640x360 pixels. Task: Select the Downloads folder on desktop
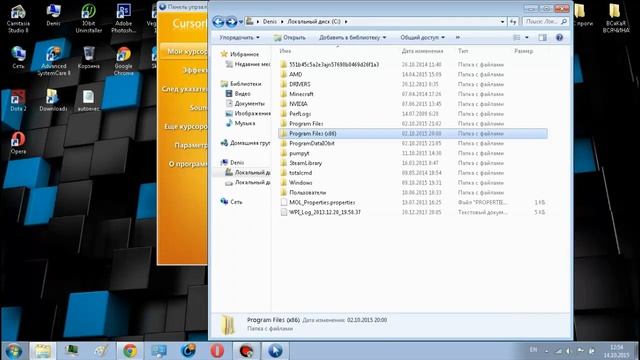(53, 100)
